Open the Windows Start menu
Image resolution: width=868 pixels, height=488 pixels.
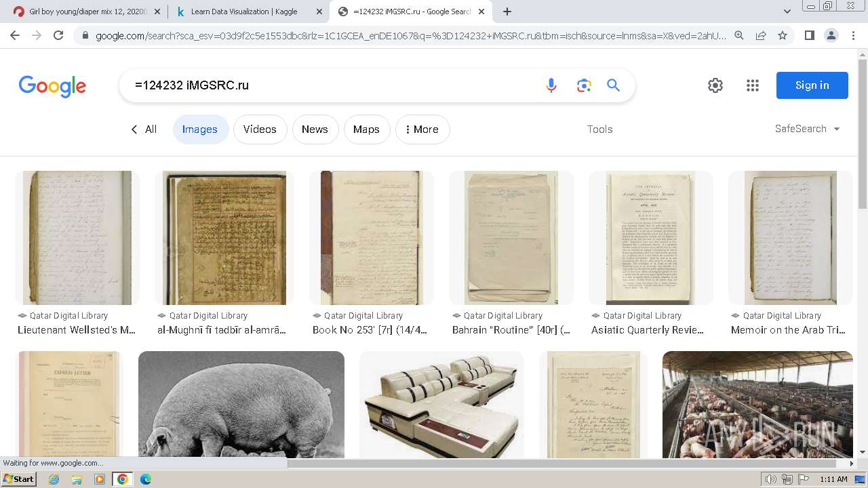coord(18,479)
